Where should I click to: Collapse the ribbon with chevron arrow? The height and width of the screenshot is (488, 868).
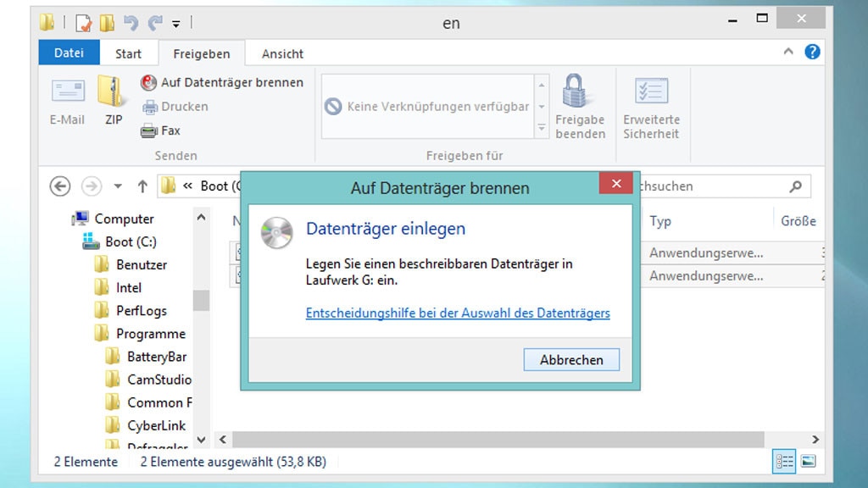(x=789, y=53)
